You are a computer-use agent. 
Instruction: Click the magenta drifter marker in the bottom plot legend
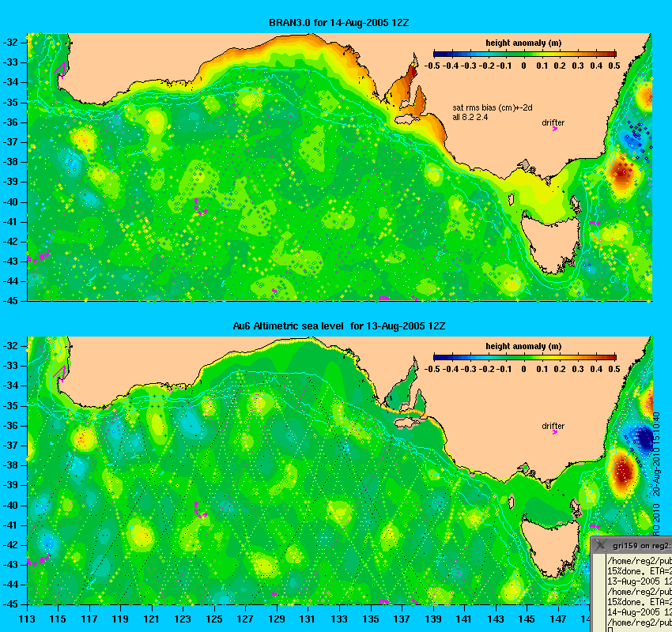pos(554,432)
